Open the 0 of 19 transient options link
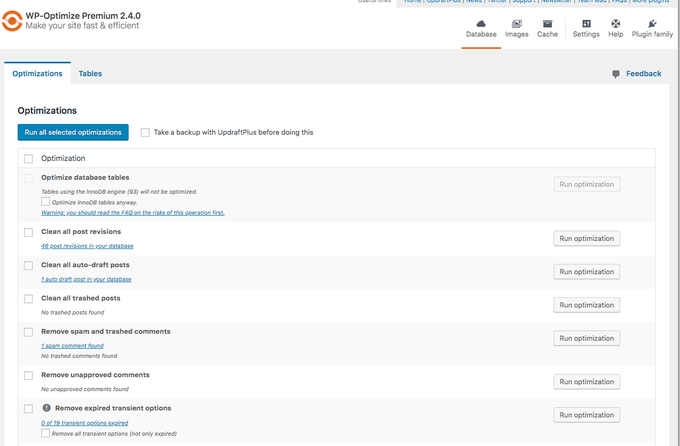This screenshot has height=446, width=680. [x=85, y=423]
